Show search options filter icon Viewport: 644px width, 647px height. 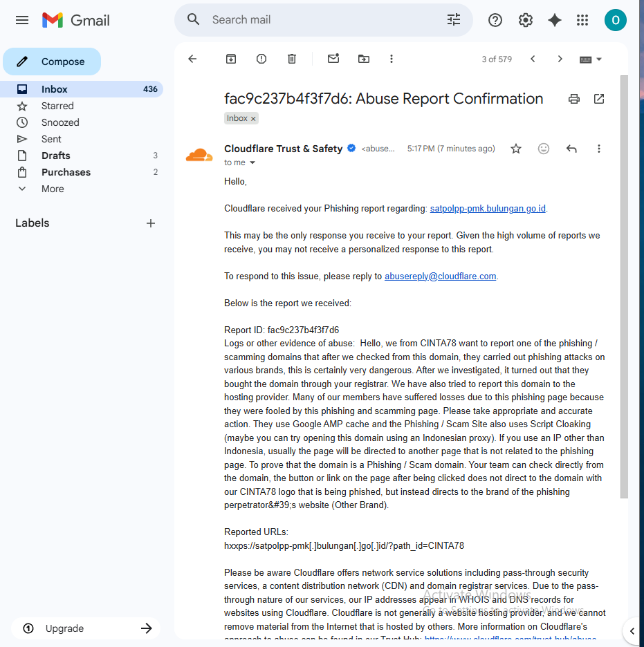click(x=454, y=19)
